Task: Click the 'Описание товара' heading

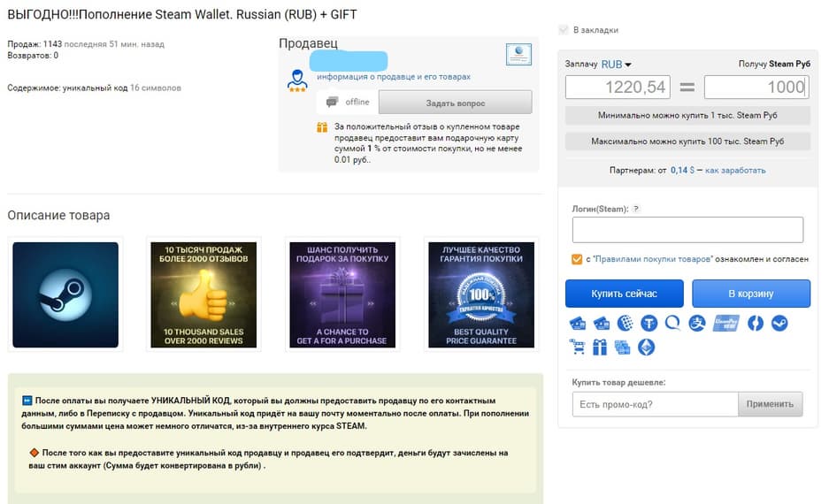Action: 58,216
